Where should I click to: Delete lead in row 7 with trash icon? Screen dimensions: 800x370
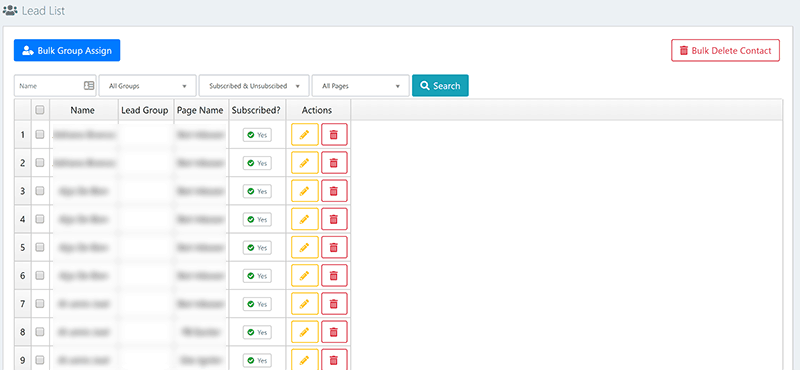334,304
